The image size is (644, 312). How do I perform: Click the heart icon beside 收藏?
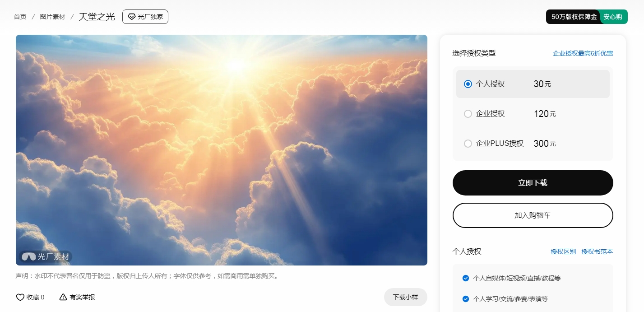[x=20, y=297]
